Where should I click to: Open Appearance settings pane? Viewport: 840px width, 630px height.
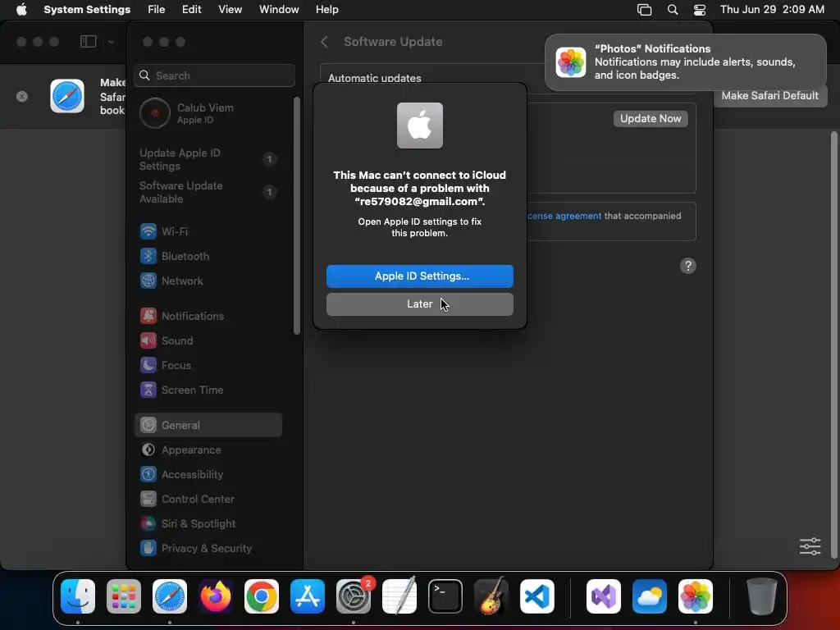(208, 450)
